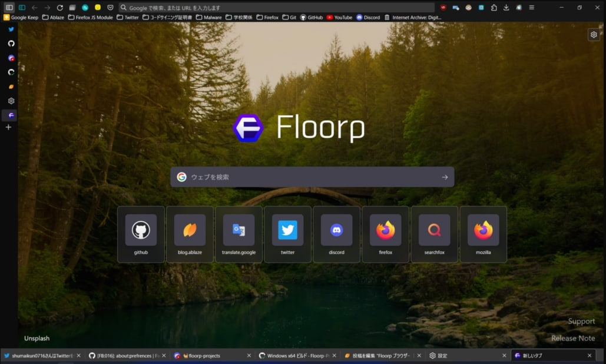Open the extensions puzzle-piece menu
Viewport: 606px width, 364px height.
pyautogui.click(x=494, y=8)
